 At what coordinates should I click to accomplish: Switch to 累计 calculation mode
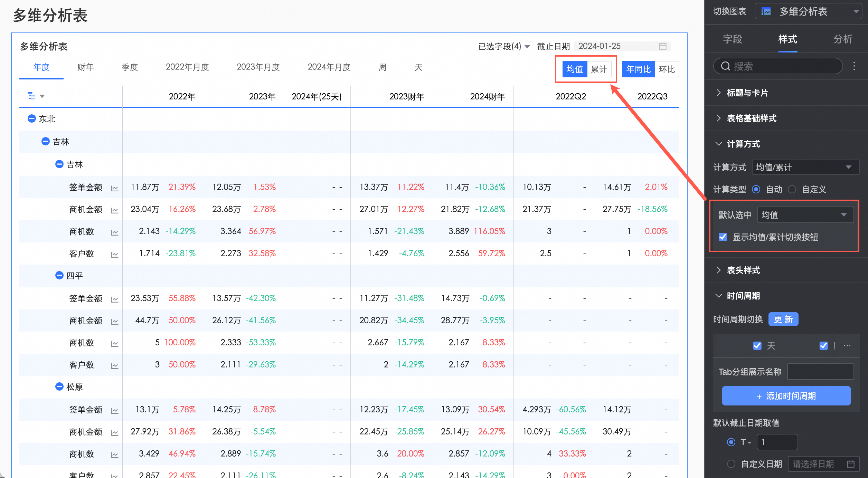(599, 69)
